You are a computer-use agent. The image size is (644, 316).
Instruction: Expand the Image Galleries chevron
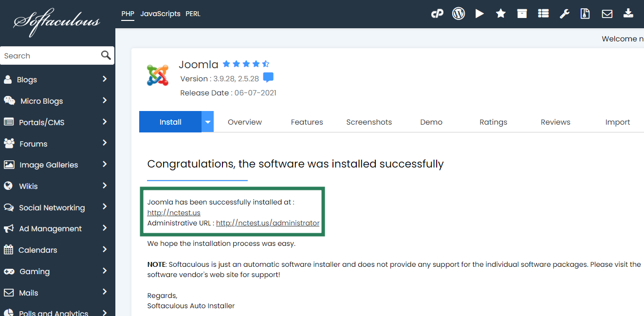[105, 164]
